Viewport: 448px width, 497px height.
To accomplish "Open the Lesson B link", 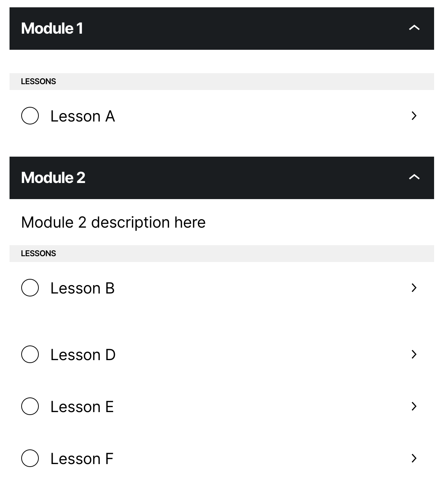I will (83, 288).
